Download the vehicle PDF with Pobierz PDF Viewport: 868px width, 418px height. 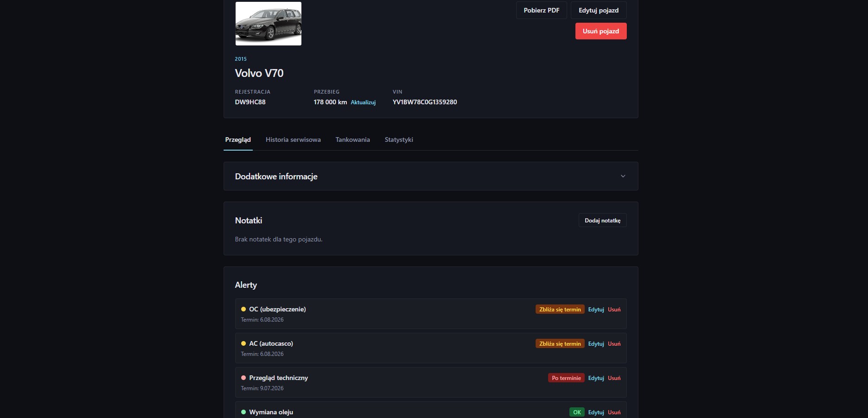pyautogui.click(x=542, y=10)
